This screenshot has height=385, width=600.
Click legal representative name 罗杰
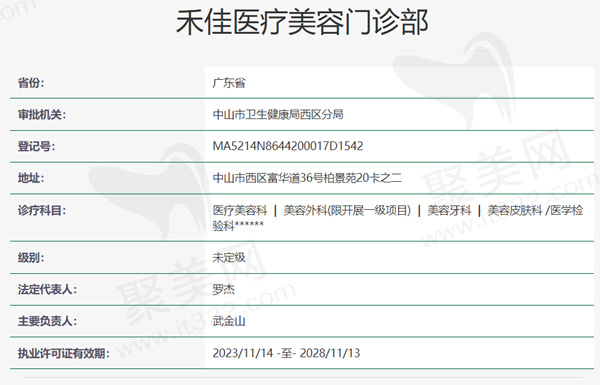[223, 289]
